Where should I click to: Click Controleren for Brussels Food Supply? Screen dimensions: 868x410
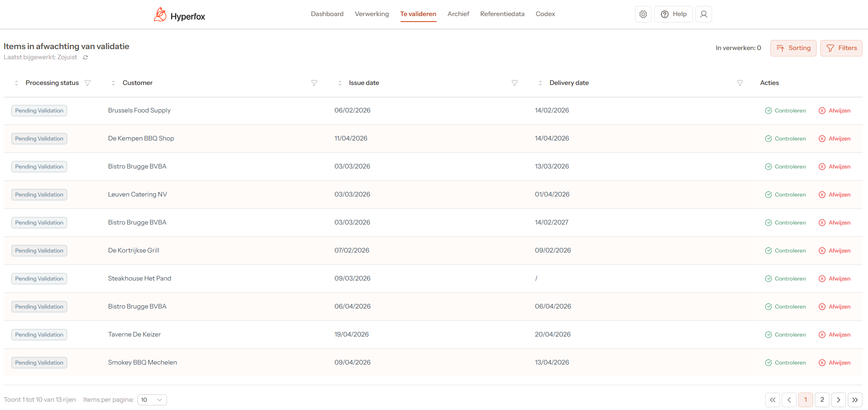click(785, 111)
